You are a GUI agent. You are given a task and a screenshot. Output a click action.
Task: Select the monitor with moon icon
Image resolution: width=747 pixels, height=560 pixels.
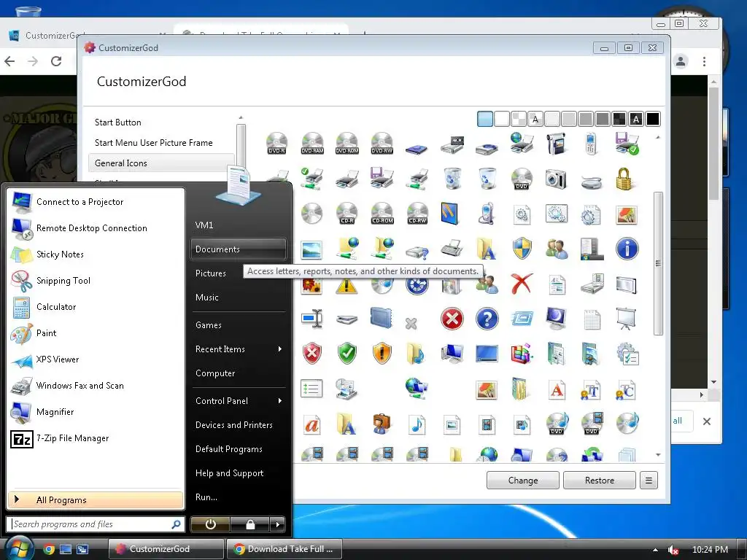[556, 319]
